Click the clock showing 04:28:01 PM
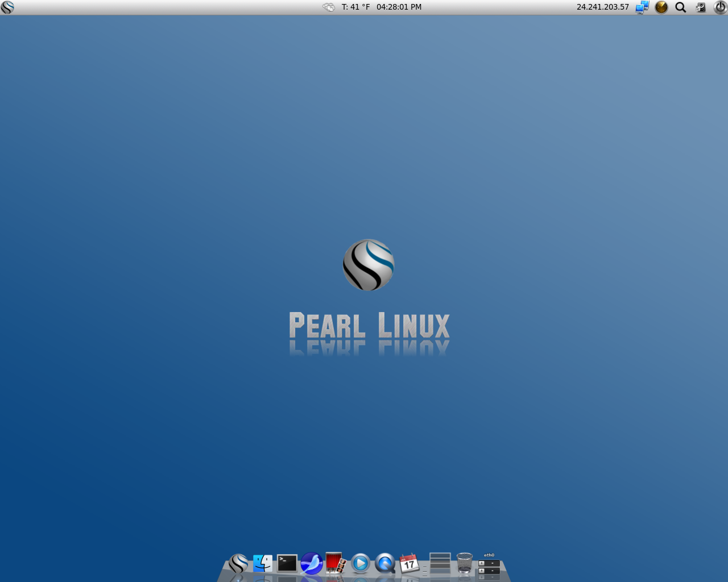Image resolution: width=728 pixels, height=582 pixels. (x=399, y=7)
